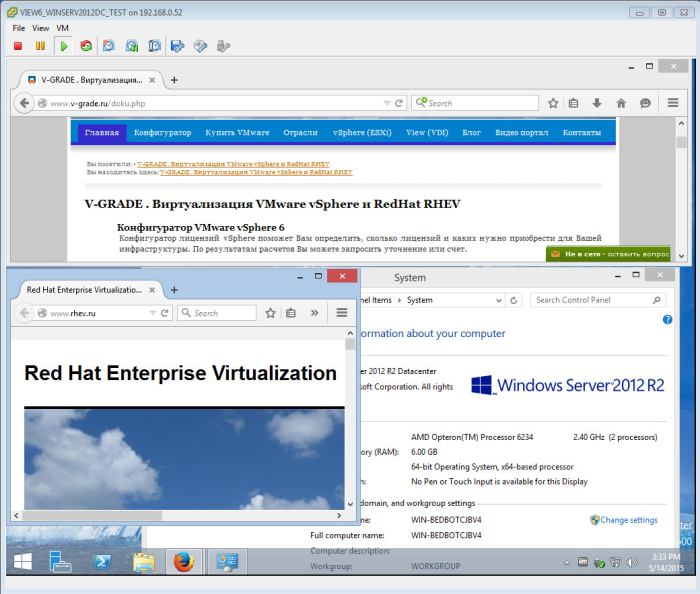Open the Контакты navigation item
Viewport: 700px width, 594px height.
(x=582, y=133)
